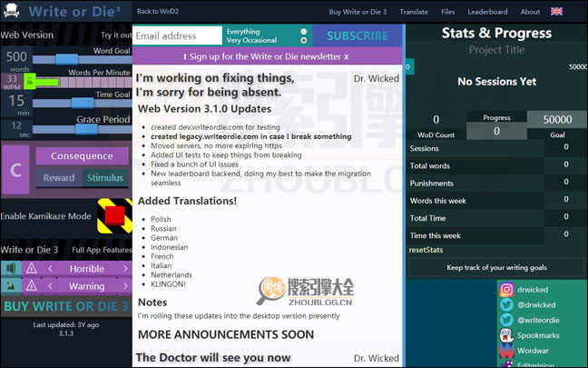Screen dimensions: 588x368
Task: Click the red Kamikaze Mode button
Action: pos(114,216)
